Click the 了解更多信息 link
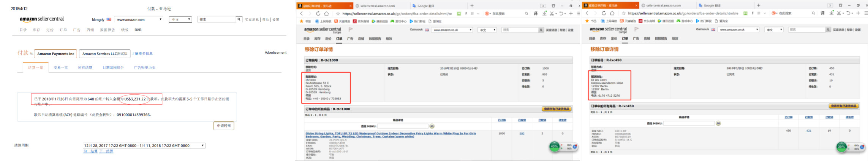The width and height of the screenshot is (868, 161). pyautogui.click(x=142, y=54)
